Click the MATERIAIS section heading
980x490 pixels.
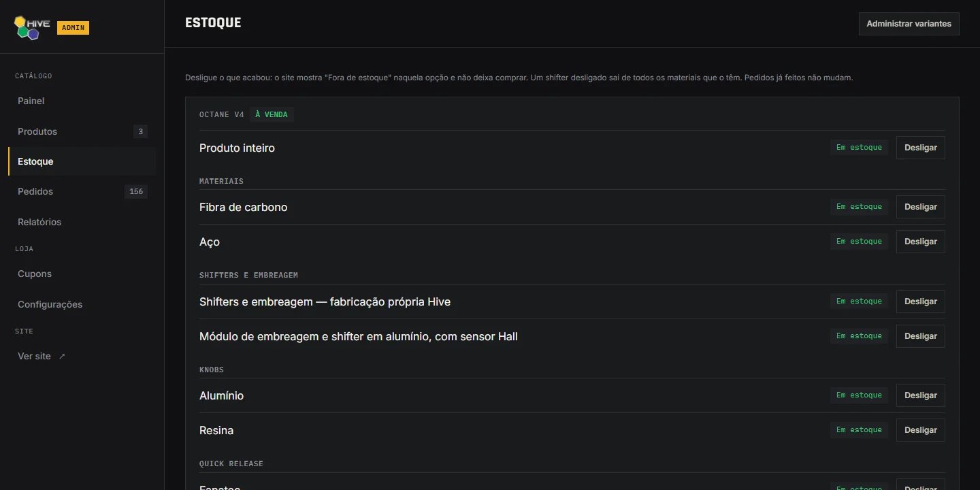[221, 181]
